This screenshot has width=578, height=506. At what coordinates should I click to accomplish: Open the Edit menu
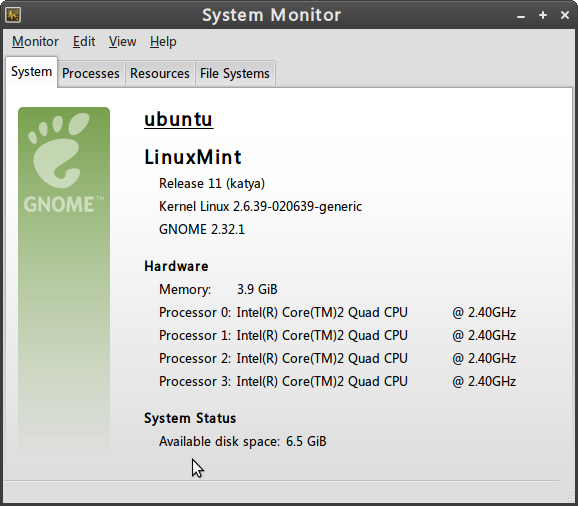84,42
